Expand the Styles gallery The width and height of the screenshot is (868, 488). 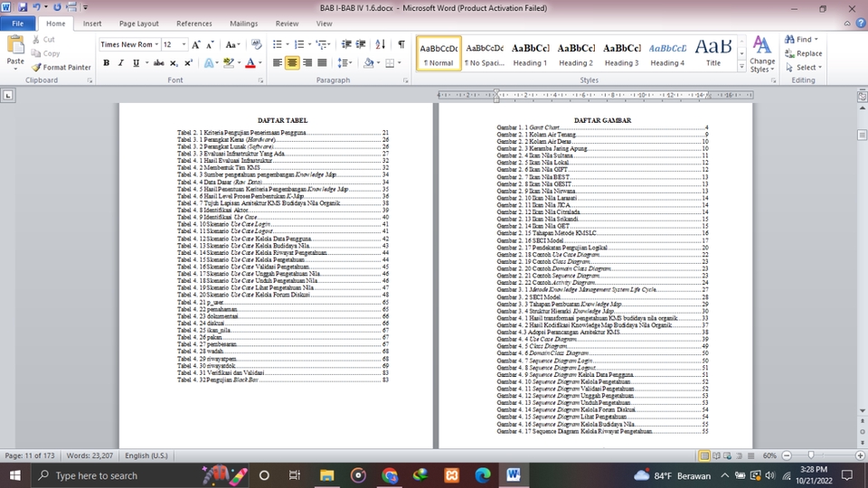741,66
